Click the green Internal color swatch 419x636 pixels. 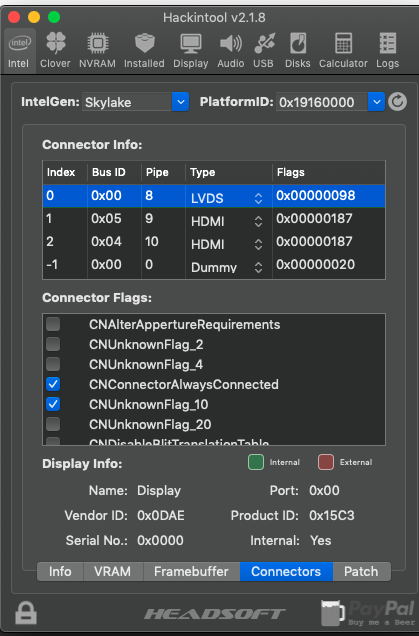tap(256, 462)
